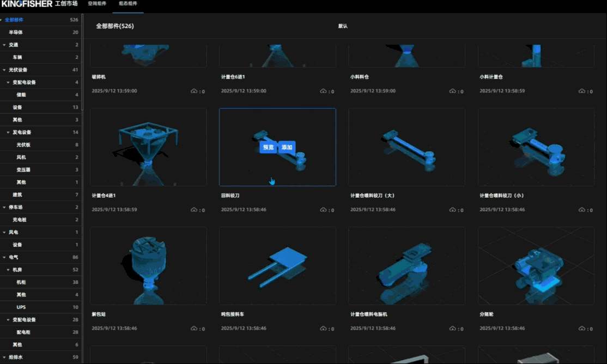
Task: Click the KINGFISHER 工创市场 logo
Action: click(x=39, y=4)
